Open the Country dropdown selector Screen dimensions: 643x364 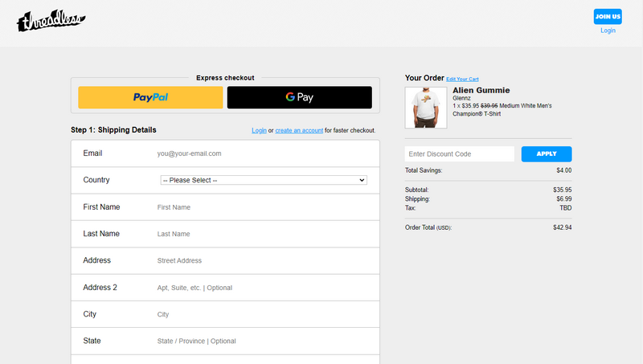(264, 180)
